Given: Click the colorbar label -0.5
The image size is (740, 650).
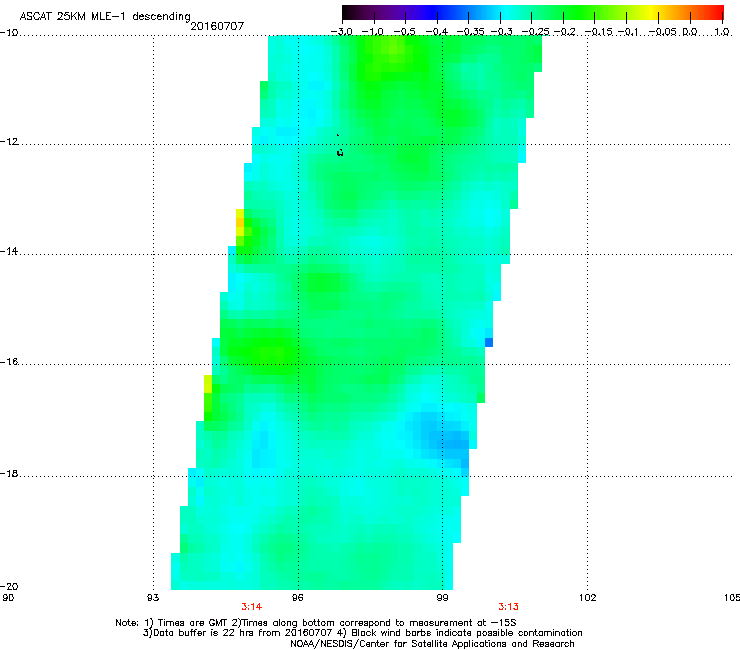Looking at the screenshot, I should click(404, 32).
